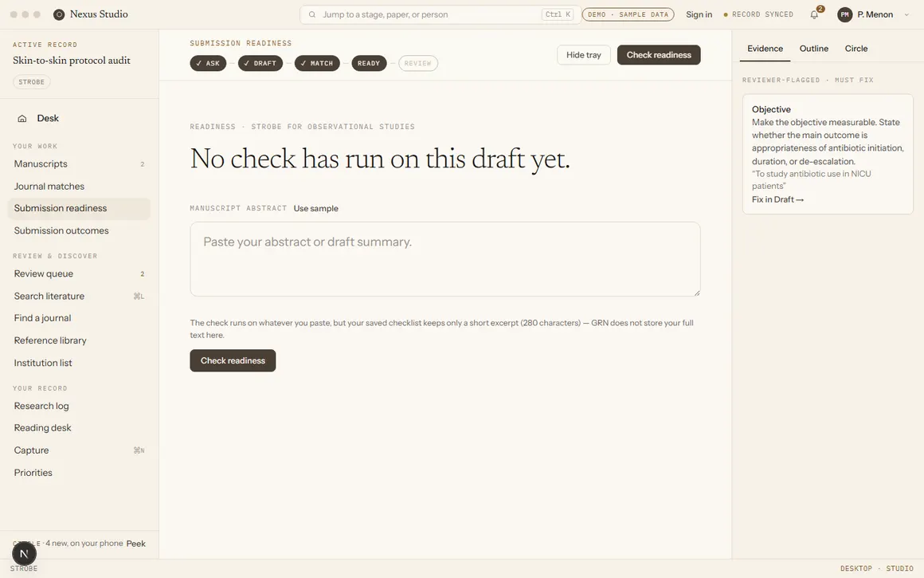Click the top Check readiness button
The height and width of the screenshot is (578, 924).
[x=659, y=55]
